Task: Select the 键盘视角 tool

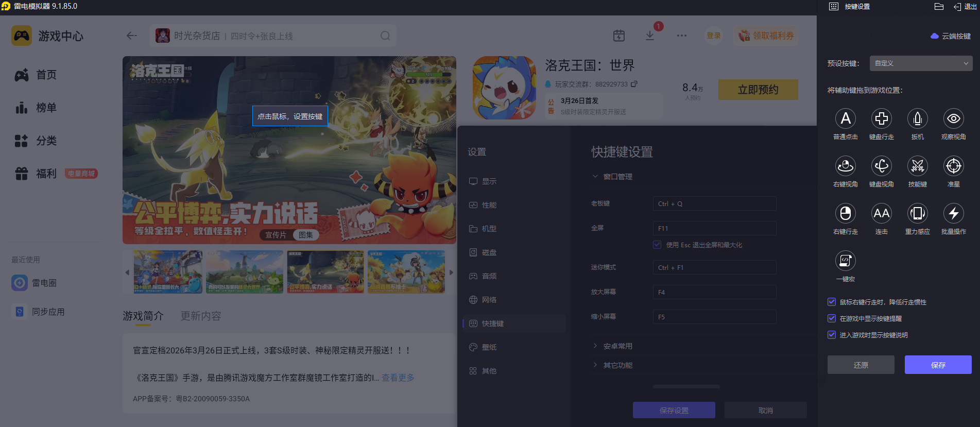Action: 881,166
